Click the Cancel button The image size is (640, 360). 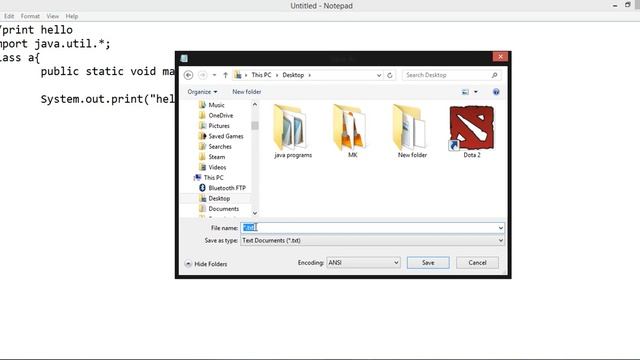[477, 263]
